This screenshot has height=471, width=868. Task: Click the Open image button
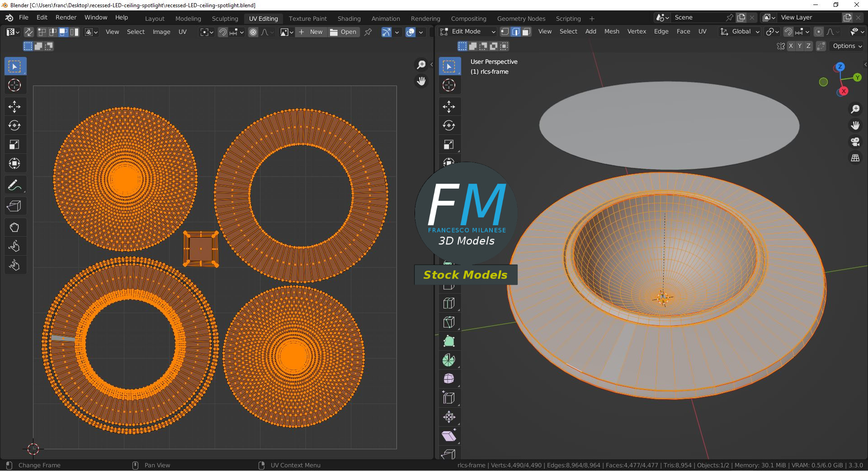pos(344,32)
